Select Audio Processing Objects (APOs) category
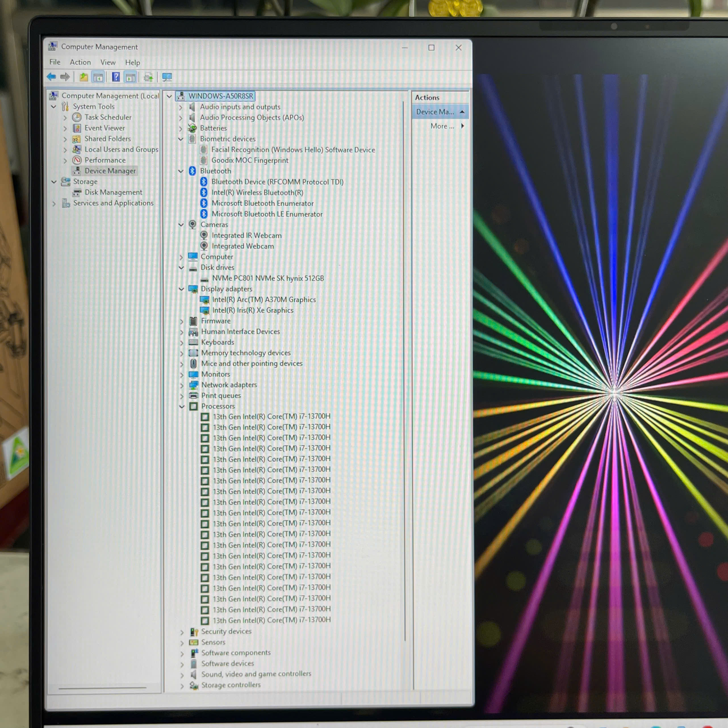Screen dimensions: 728x728 pyautogui.click(x=252, y=118)
